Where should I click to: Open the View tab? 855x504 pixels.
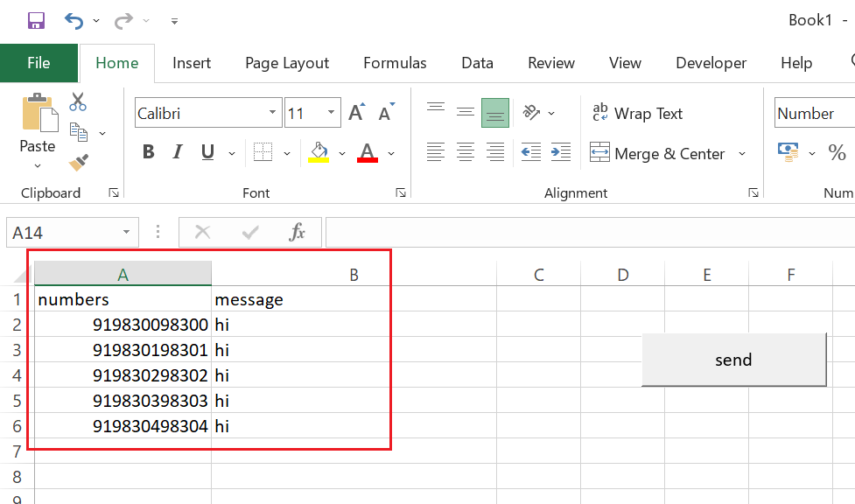pyautogui.click(x=625, y=63)
